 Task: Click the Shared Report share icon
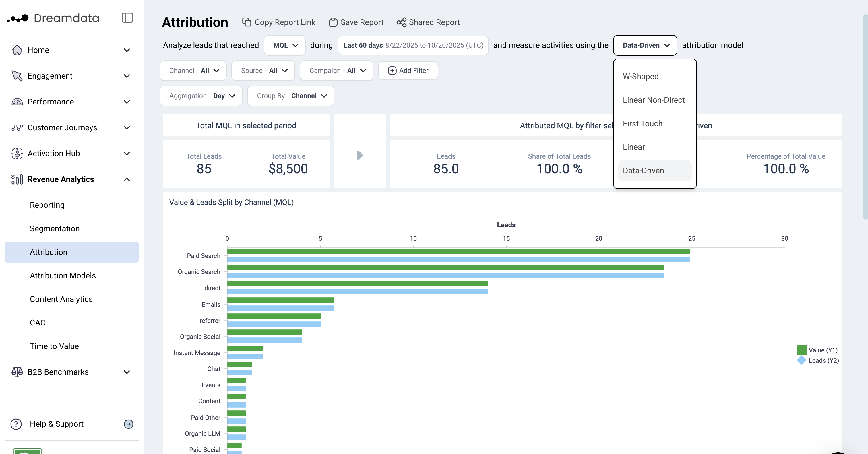coord(401,22)
